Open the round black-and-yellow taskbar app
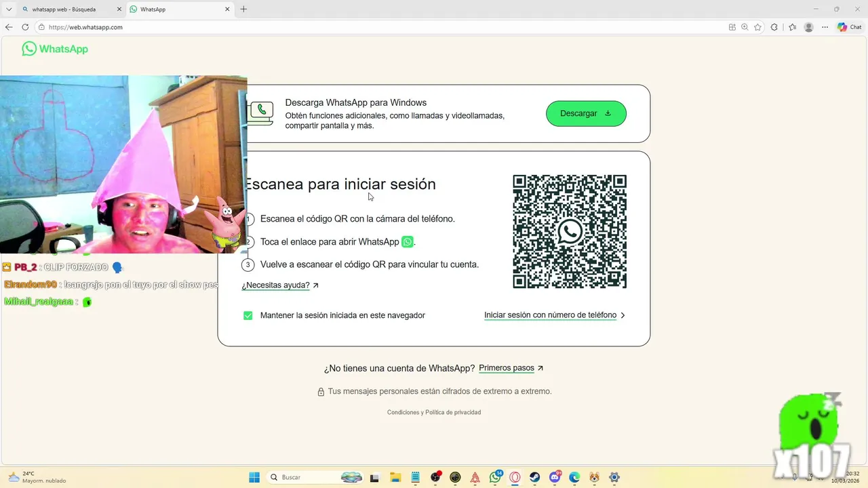 [x=455, y=477]
